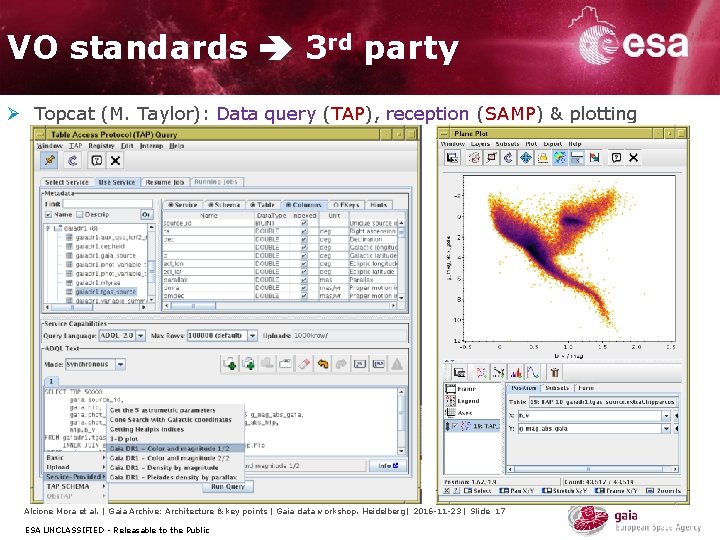Screen dimensions: 720x540
Task: Toggle the Name checkbox in Metadata panel
Action: pos(49,214)
